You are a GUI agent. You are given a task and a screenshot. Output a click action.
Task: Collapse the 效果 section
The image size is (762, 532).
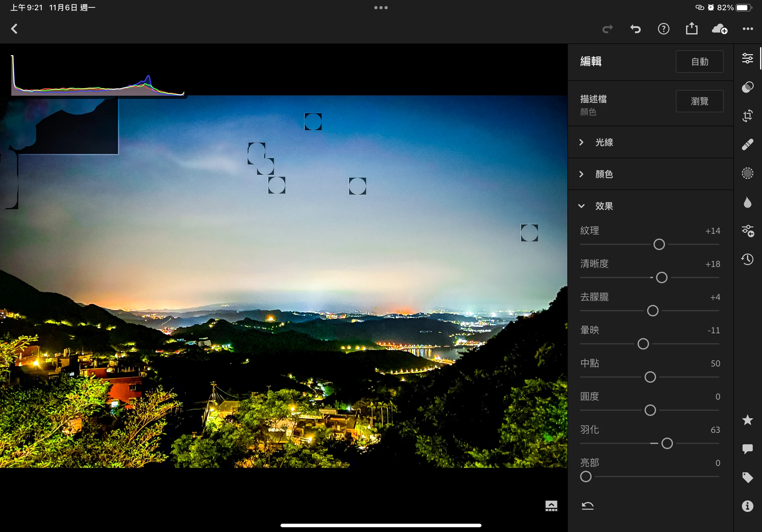click(x=604, y=206)
